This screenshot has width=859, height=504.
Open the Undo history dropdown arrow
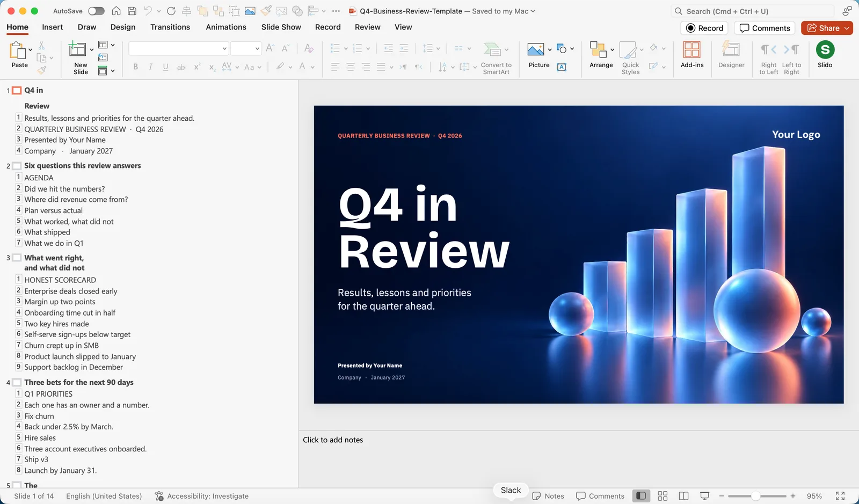point(159,11)
